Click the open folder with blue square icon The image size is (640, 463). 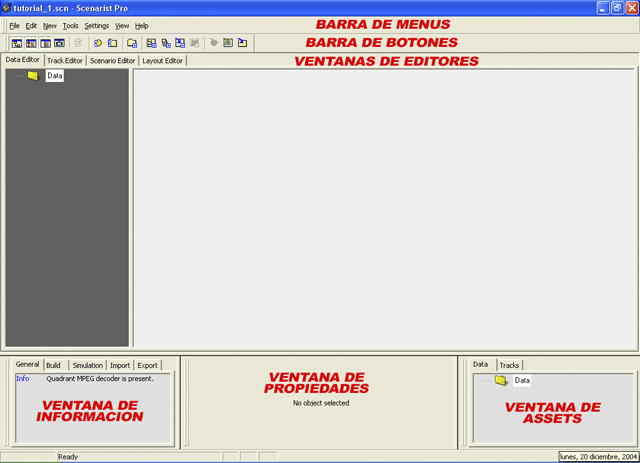point(132,43)
